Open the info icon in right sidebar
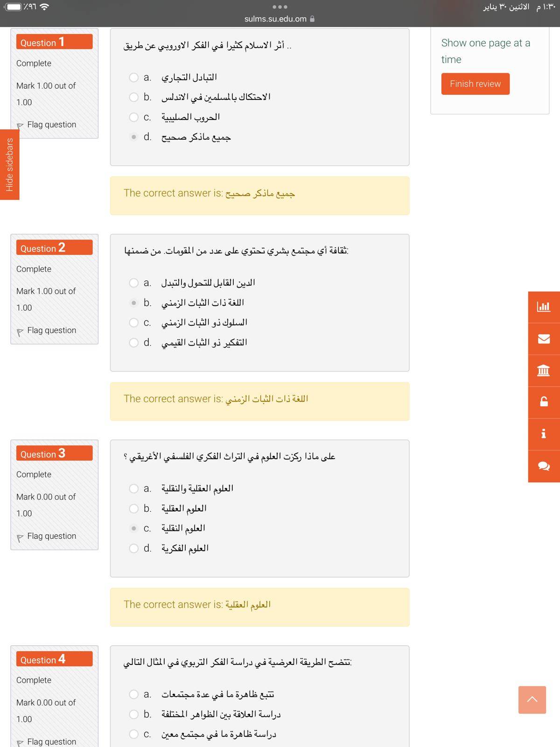Image resolution: width=560 pixels, height=747 pixels. coord(544,434)
